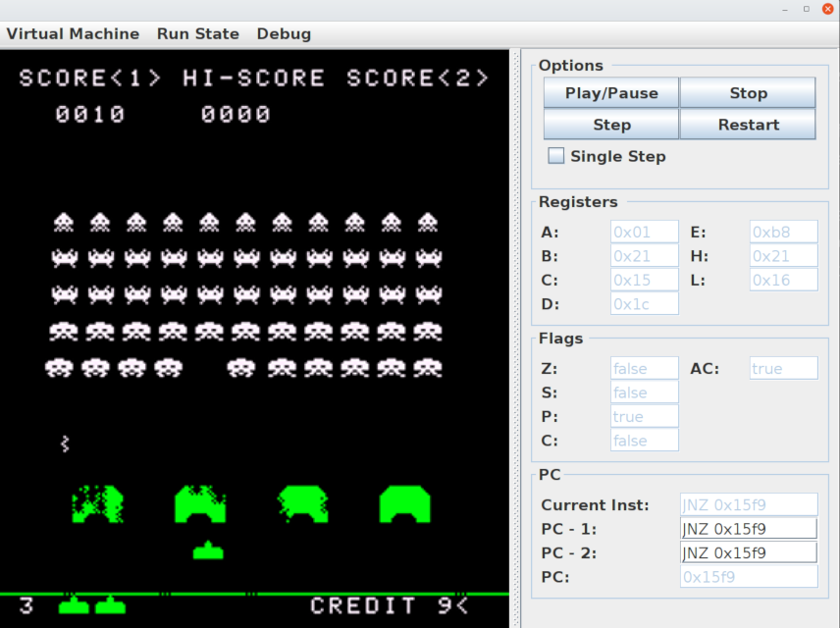This screenshot has width=840, height=628.
Task: Click the PC field showing 0x15f9
Action: tap(748, 577)
